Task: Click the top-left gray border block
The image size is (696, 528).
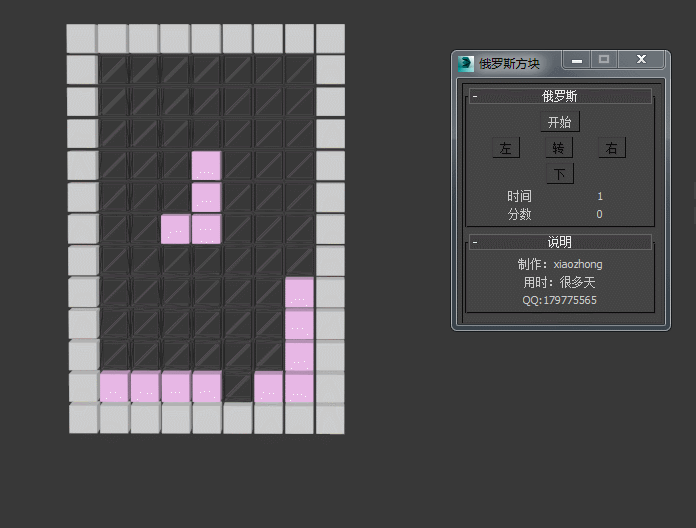Action: coord(81,38)
